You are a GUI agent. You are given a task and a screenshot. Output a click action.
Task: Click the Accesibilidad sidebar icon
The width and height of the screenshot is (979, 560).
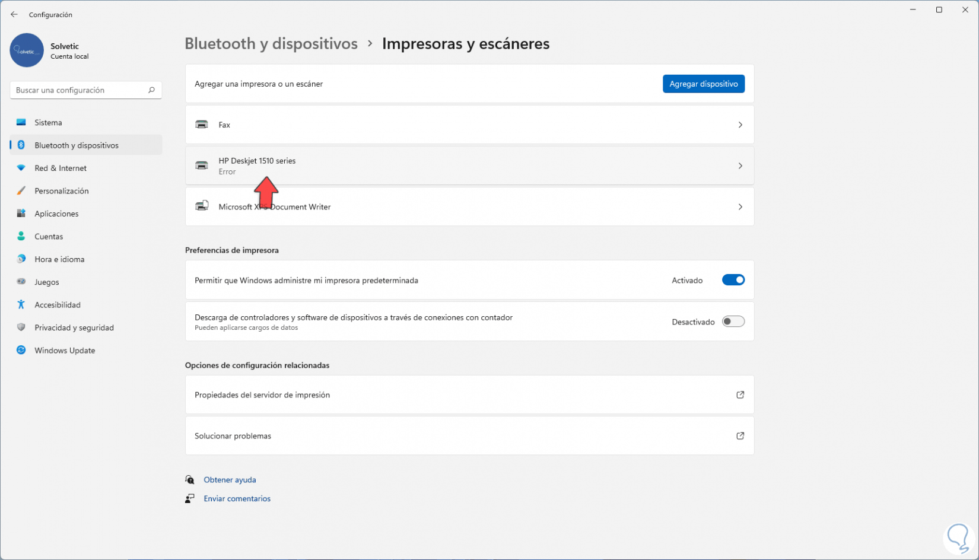tap(21, 304)
